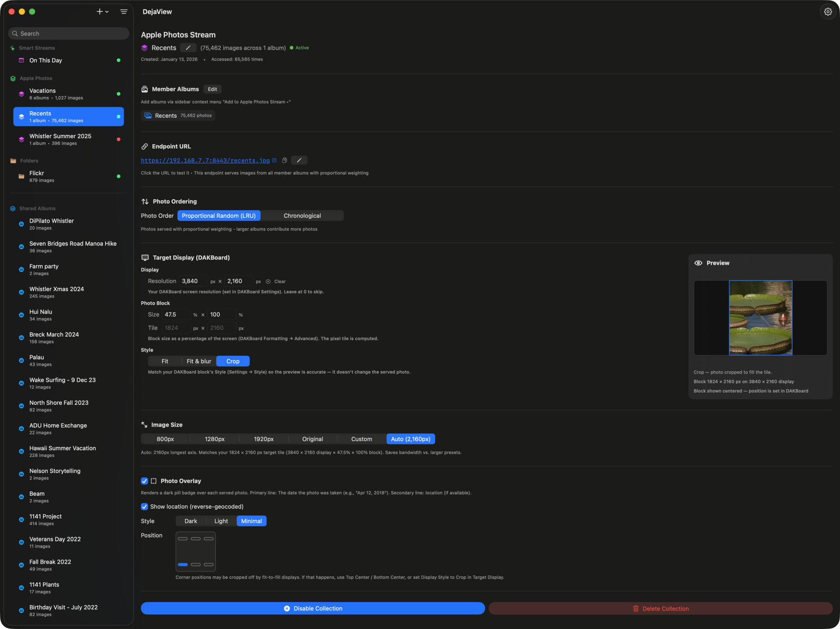
Task: Click the 1141 Project album icon
Action: [x=21, y=520]
